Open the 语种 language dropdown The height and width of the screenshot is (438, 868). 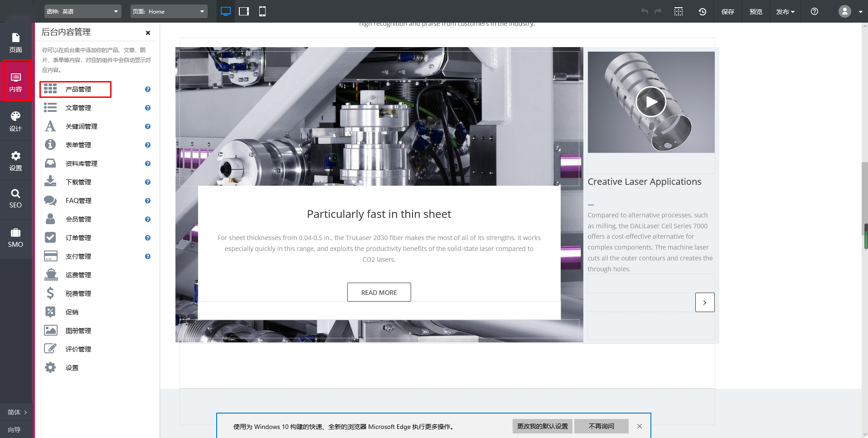point(83,11)
